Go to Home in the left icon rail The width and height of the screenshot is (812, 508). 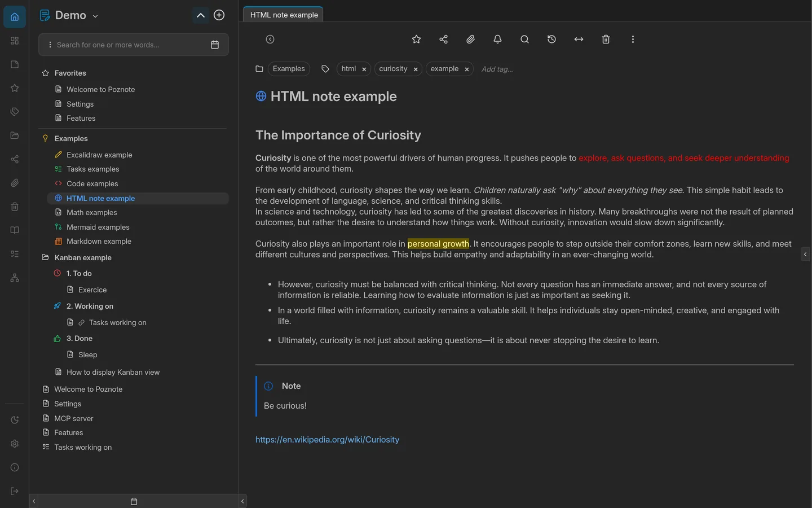click(x=15, y=17)
